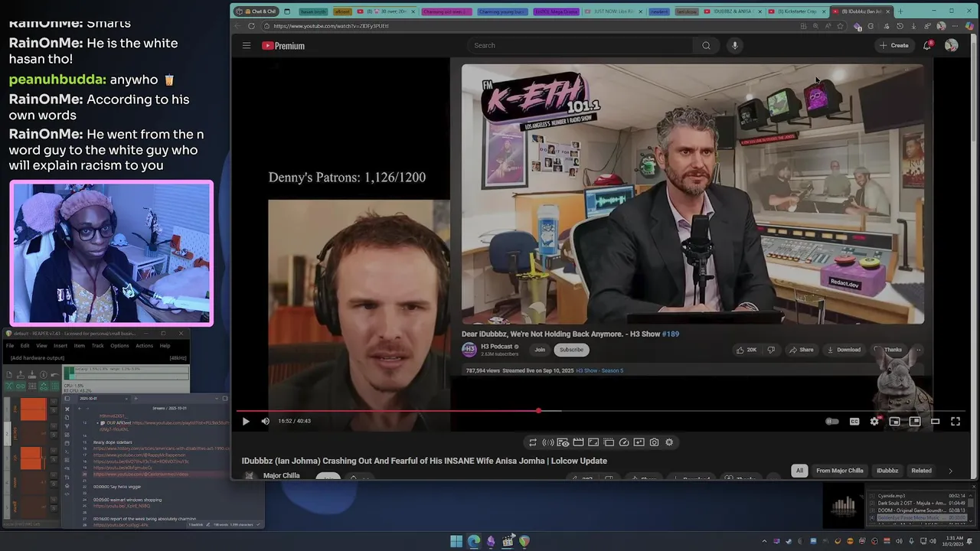Bookmark this page with the star

(840, 26)
